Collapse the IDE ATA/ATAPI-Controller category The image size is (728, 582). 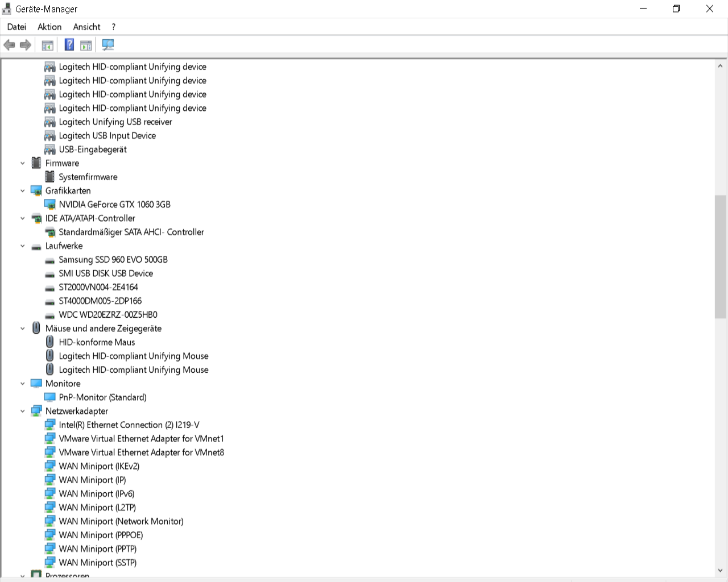tap(23, 218)
